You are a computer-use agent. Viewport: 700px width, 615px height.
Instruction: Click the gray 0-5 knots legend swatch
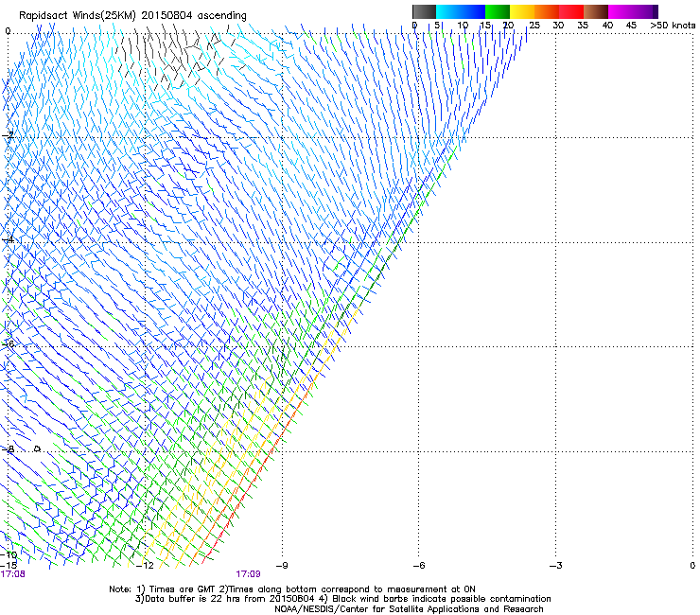click(x=424, y=11)
